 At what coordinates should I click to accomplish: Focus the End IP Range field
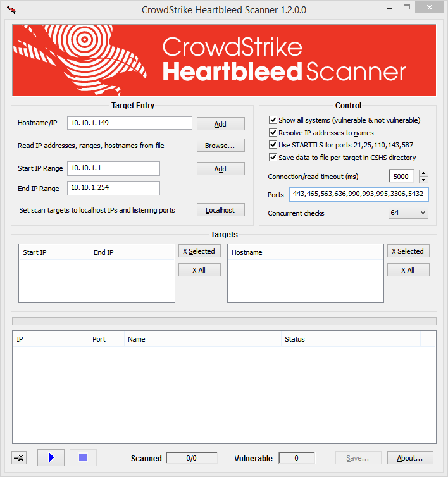click(x=113, y=188)
